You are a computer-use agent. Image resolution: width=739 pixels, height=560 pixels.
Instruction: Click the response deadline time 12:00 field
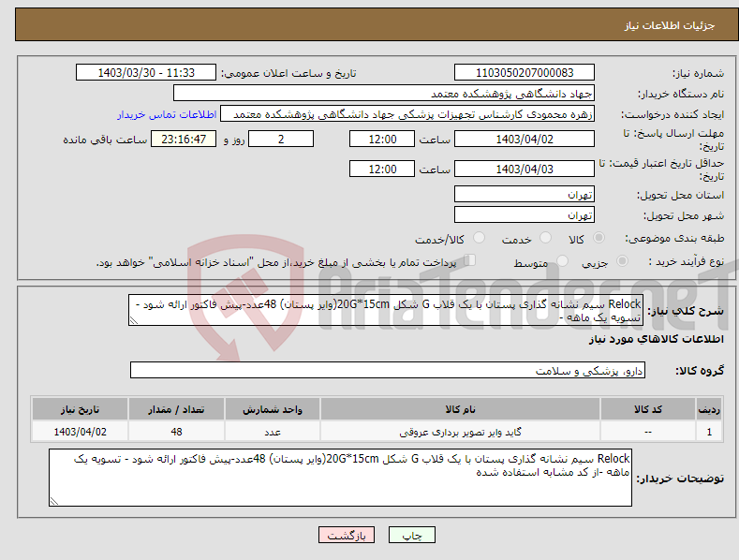click(382, 139)
